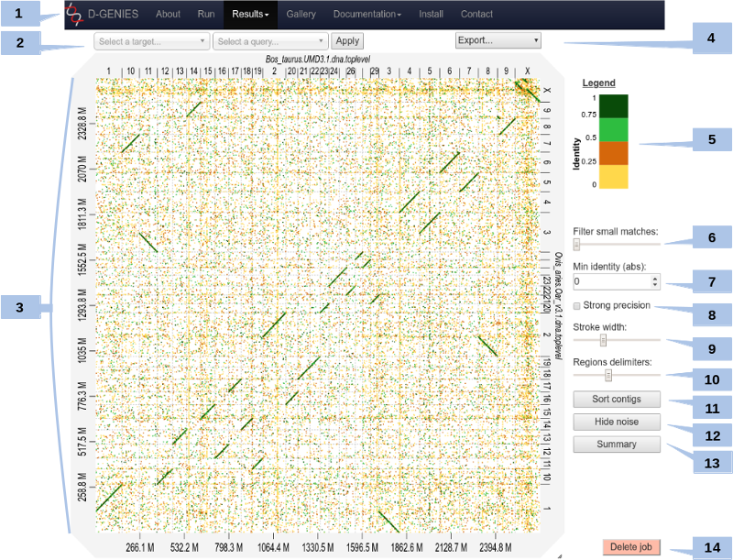Click the Sort contigs button

tap(617, 400)
